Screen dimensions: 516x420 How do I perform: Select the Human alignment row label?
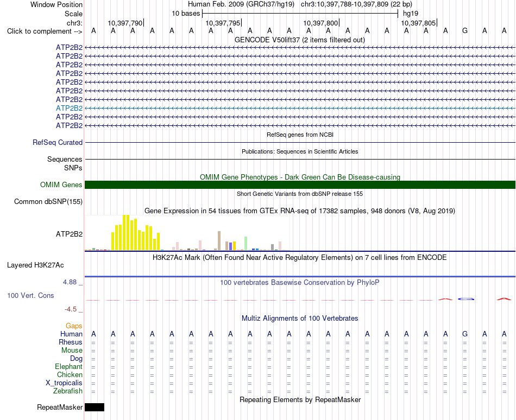click(71, 334)
